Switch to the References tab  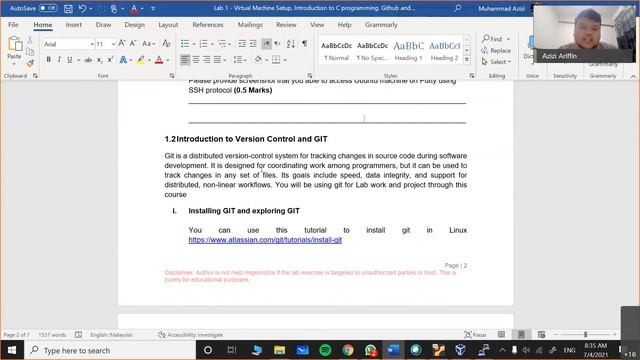[208, 25]
